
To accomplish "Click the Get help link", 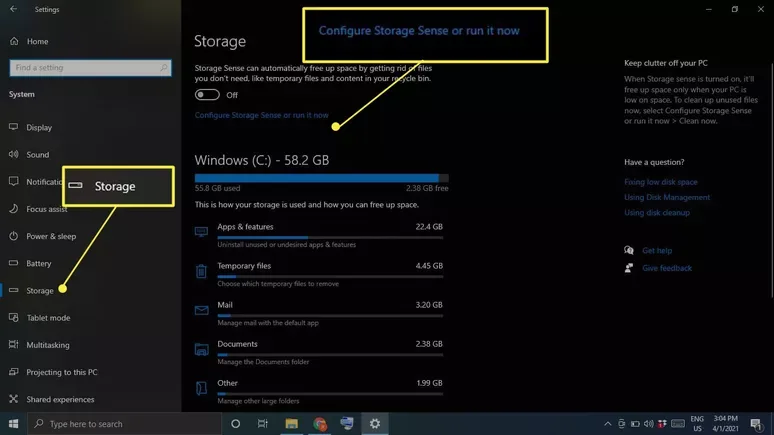I will tap(657, 251).
